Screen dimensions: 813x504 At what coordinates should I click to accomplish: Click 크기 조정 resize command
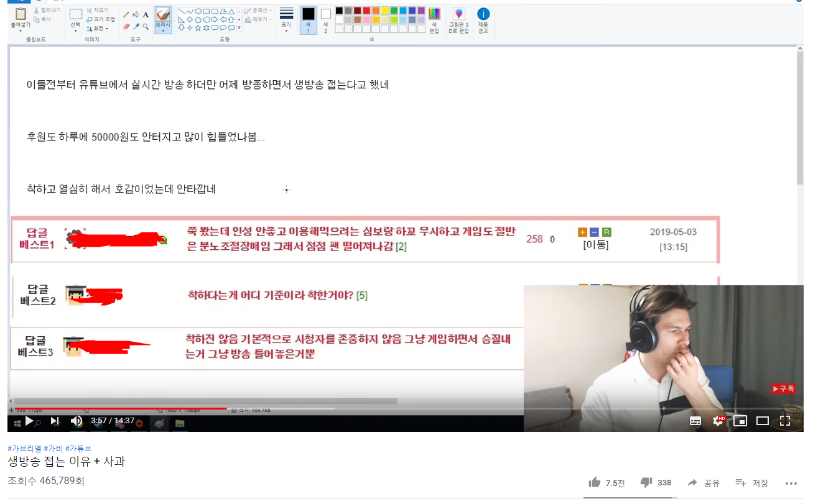point(101,19)
